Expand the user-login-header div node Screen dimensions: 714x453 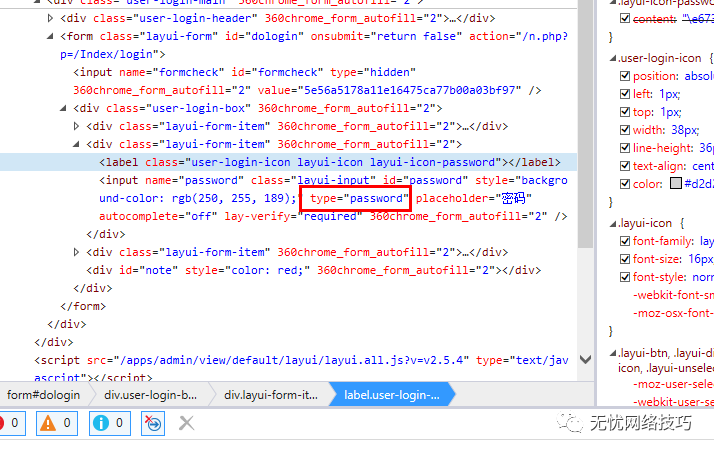50,18
